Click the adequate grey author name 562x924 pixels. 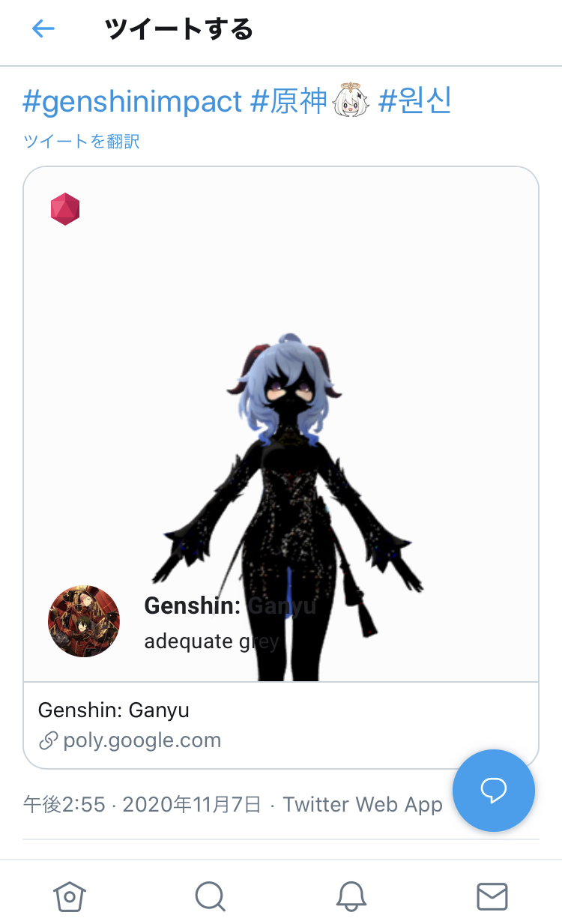211,641
